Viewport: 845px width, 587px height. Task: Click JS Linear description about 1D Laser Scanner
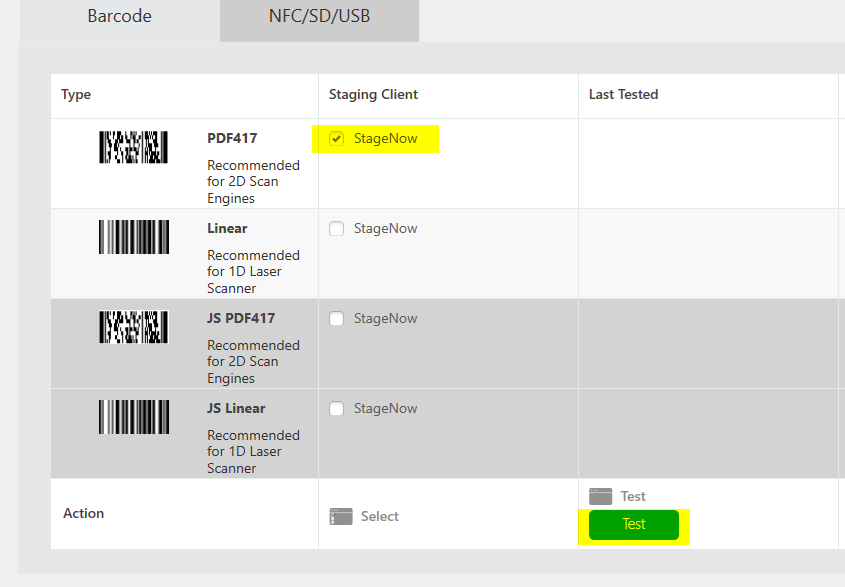253,452
